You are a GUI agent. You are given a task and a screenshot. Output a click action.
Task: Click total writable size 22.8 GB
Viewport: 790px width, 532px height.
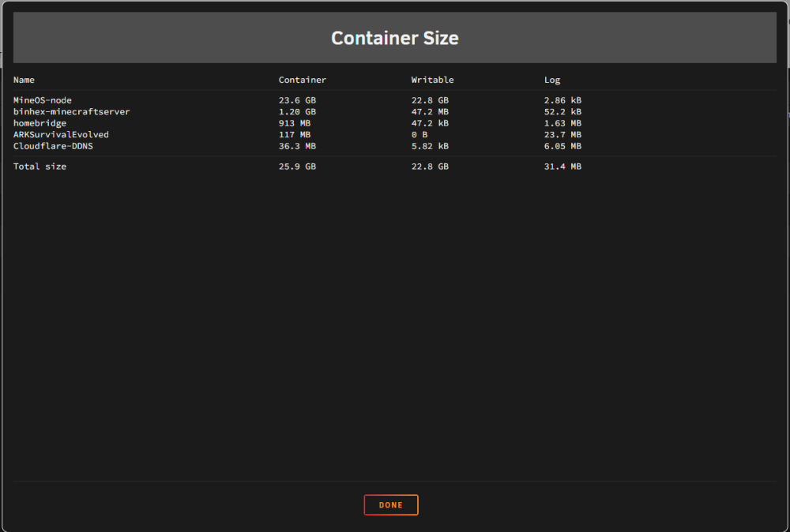tap(430, 167)
